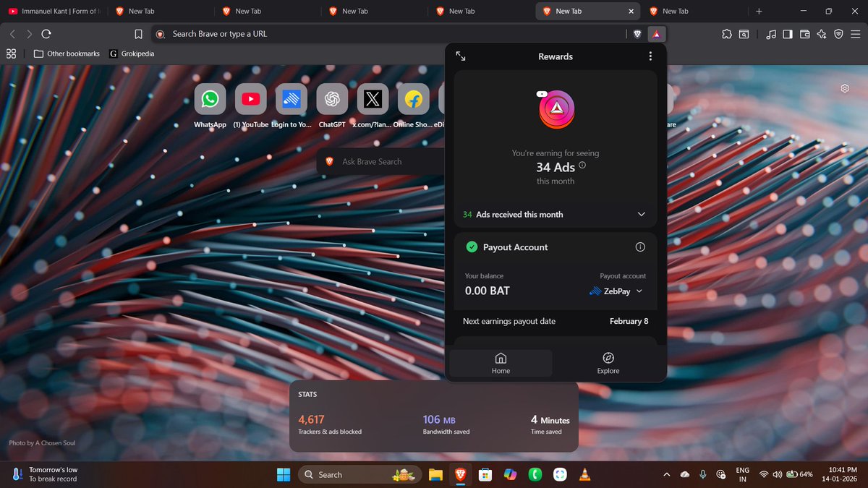
Task: Open the Windows Start menu
Action: tap(283, 475)
